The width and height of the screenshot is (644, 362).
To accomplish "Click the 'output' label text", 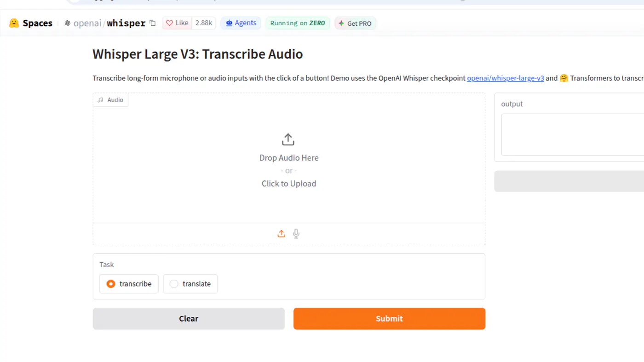I will click(x=512, y=104).
